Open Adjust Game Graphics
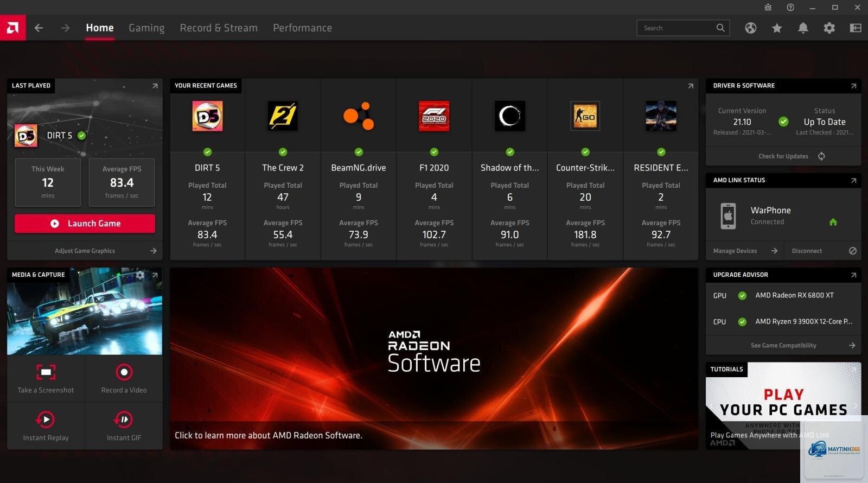Viewport: 868px width, 483px height. [x=85, y=251]
